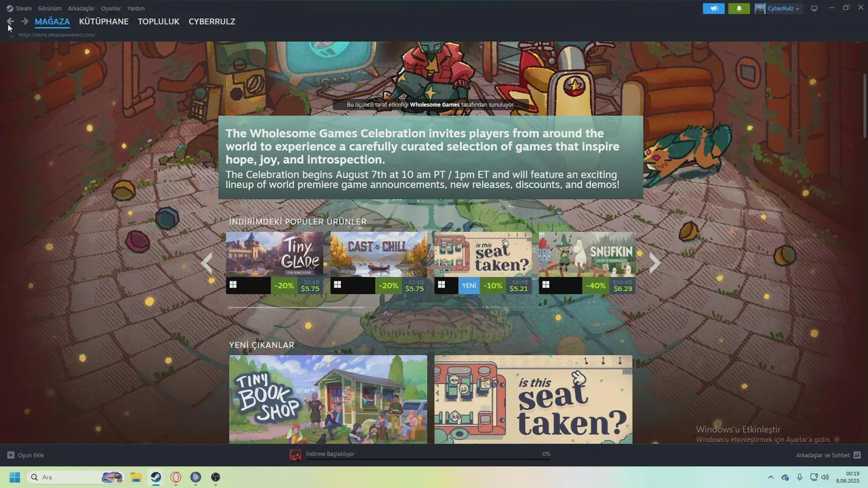Open Arkadaşlar ve Sohbet
This screenshot has width=868, height=488.
(x=829, y=455)
